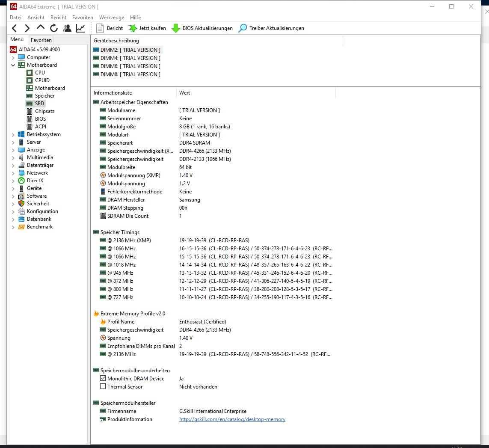Image resolution: width=489 pixels, height=448 pixels.
Task: Open the Hilfe menu
Action: [x=135, y=18]
